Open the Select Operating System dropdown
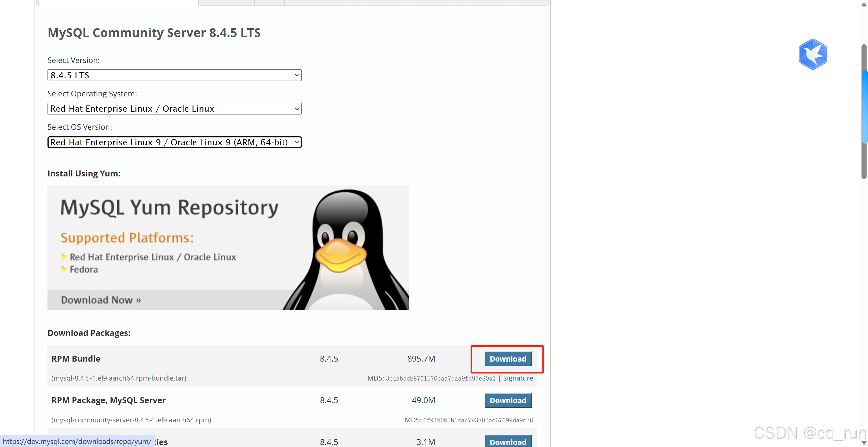Image resolution: width=868 pixels, height=447 pixels. [175, 109]
